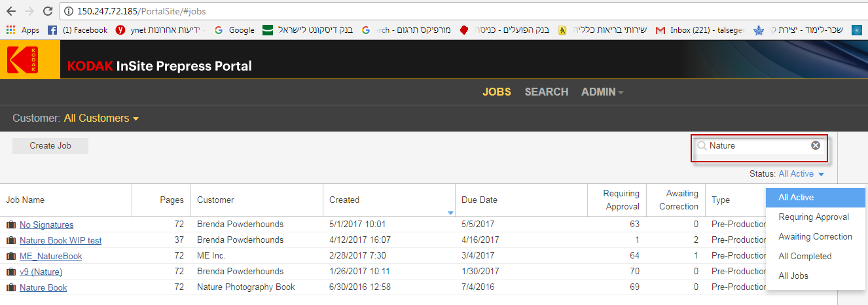This screenshot has height=305, width=868.
Task: Sort by the Created column header
Action: tap(344, 200)
